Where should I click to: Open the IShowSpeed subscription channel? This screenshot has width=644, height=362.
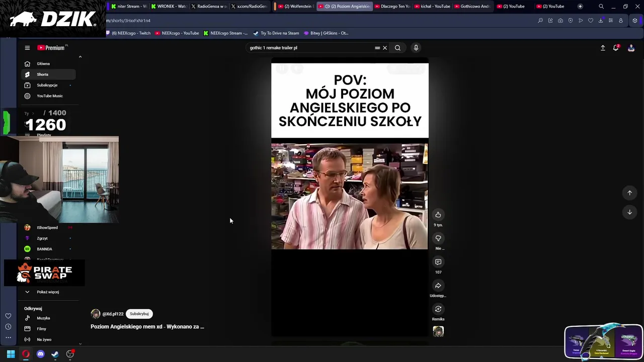(48, 228)
